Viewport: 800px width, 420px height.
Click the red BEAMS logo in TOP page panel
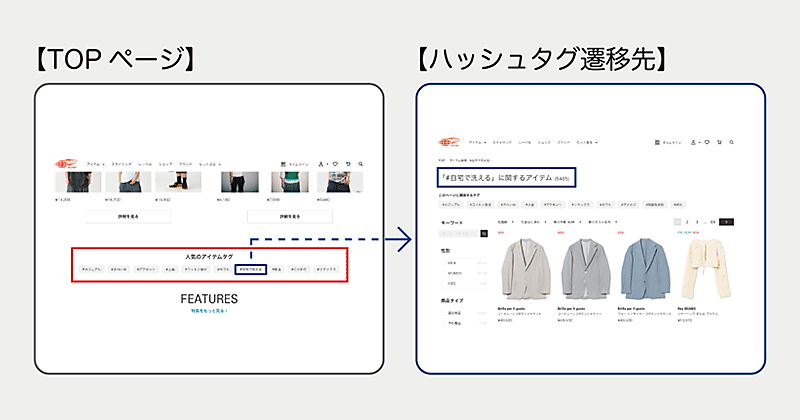[x=65, y=164]
